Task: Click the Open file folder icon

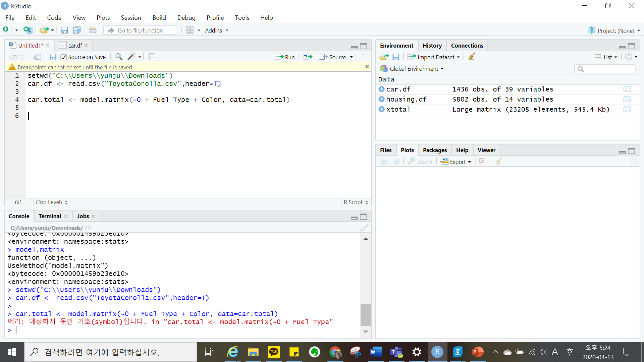Action: [x=44, y=30]
